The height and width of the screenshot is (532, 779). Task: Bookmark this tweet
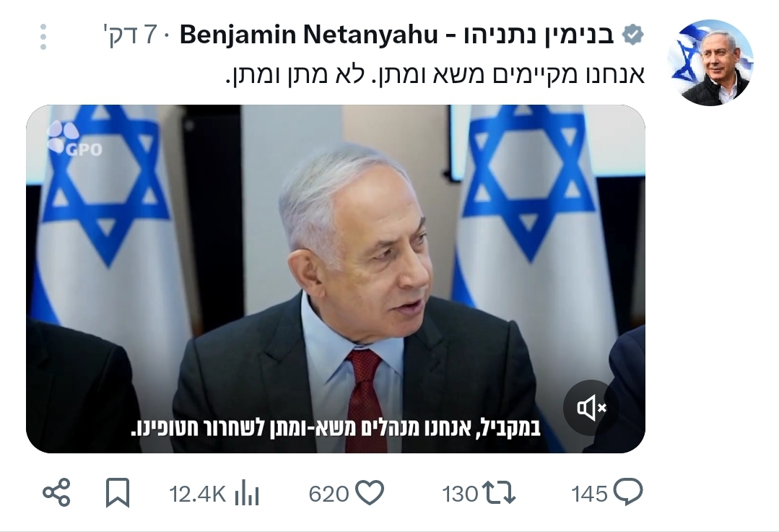tap(118, 493)
